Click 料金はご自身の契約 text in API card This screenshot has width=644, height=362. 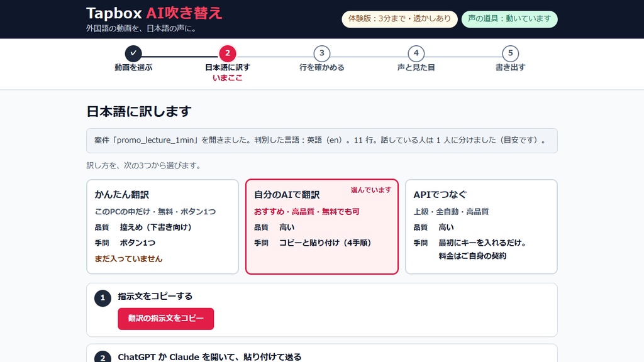[x=472, y=256]
